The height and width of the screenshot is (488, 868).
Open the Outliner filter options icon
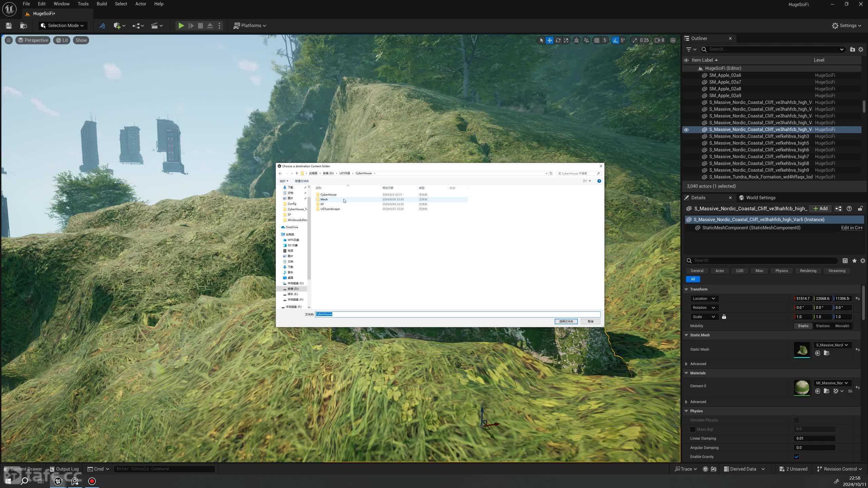pos(691,49)
